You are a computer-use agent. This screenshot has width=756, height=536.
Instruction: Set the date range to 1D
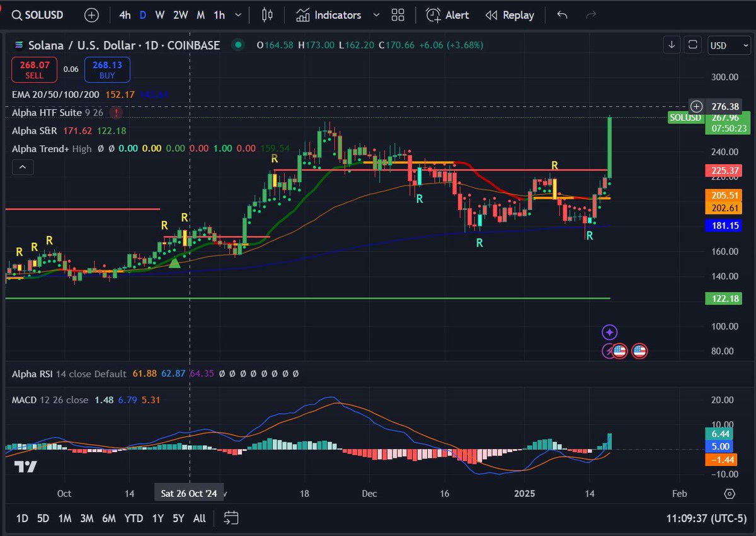(22, 518)
